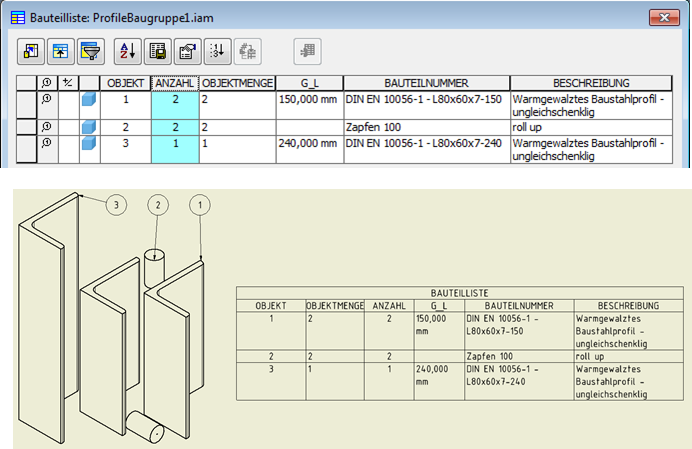Open the column chooser tool
Image resolution: width=692 pixels, height=449 pixels.
[31, 51]
